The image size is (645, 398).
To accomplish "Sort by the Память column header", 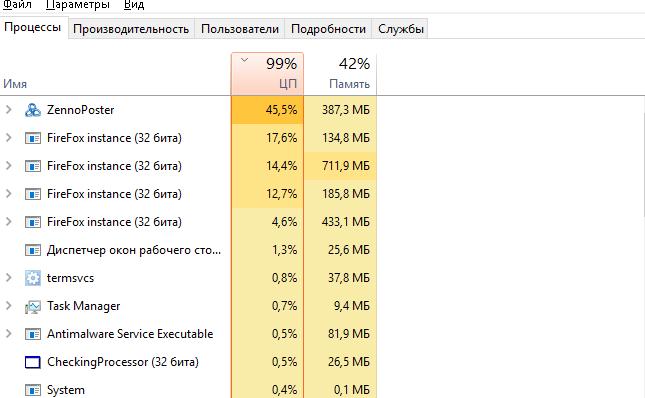I will pyautogui.click(x=340, y=74).
